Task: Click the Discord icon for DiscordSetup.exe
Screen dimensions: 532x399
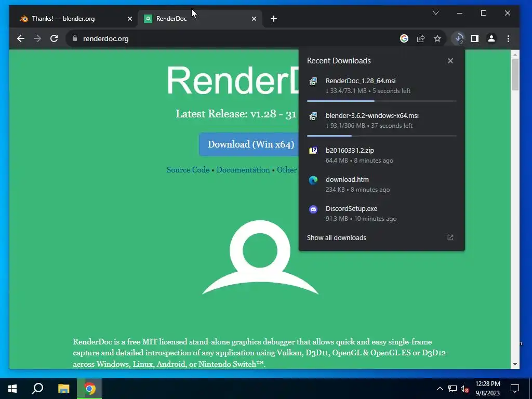Action: point(313,209)
